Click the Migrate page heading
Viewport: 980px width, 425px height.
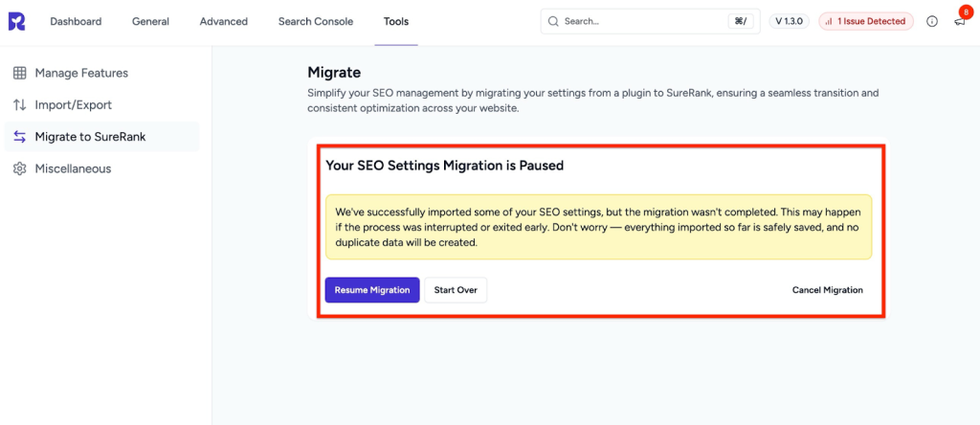coord(334,73)
